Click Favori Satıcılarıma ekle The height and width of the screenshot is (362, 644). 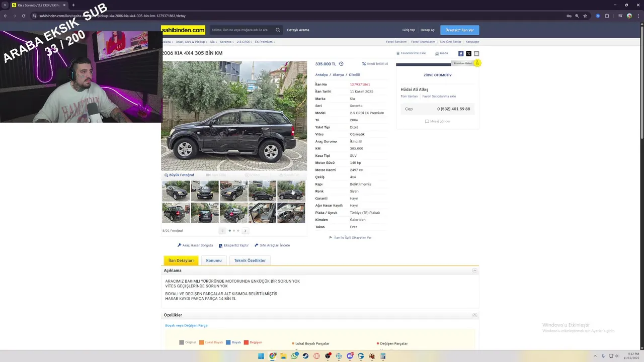(439, 96)
